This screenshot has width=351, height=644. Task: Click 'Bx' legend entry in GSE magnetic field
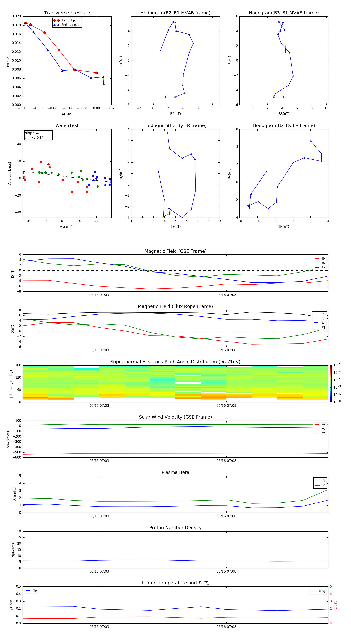pyautogui.click(x=320, y=259)
